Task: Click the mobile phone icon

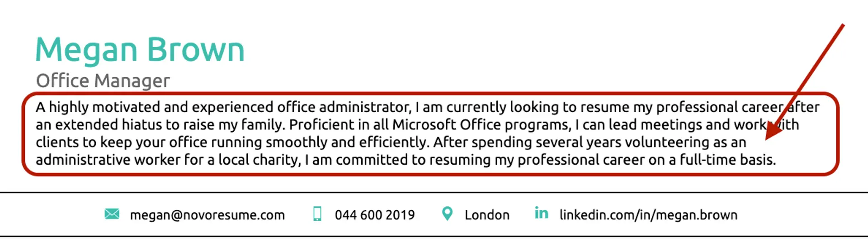Action: point(317,214)
